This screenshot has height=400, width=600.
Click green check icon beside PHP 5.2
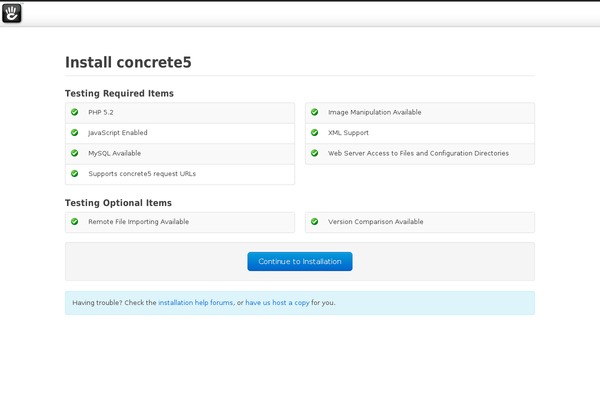click(75, 112)
